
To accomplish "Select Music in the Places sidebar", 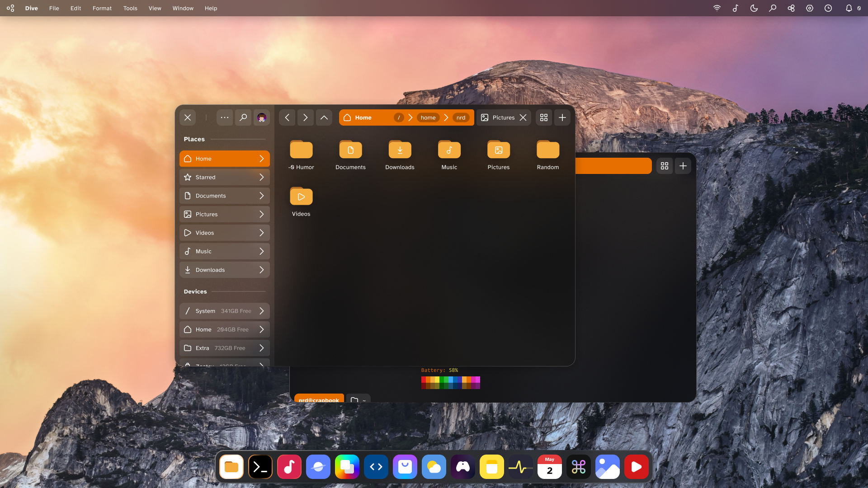I will coord(225,251).
